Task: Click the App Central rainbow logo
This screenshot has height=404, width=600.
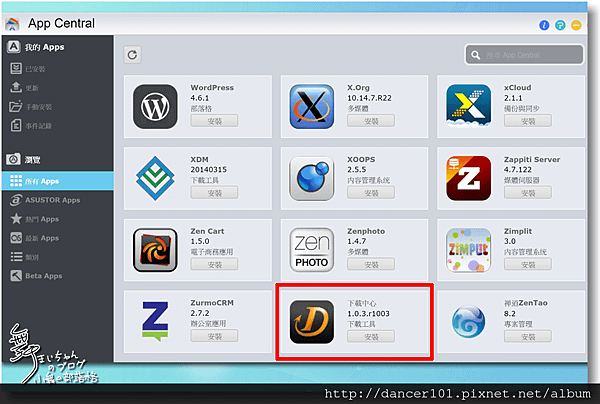Action: click(x=12, y=24)
